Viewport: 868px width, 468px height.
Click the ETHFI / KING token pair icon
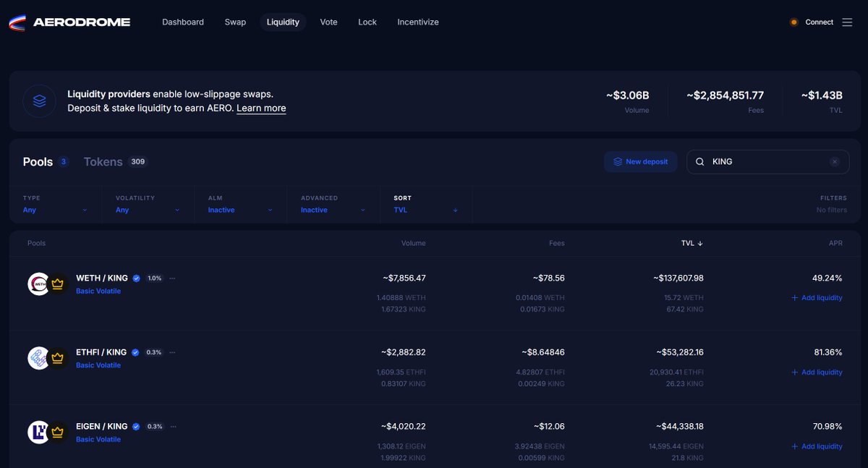coord(48,358)
